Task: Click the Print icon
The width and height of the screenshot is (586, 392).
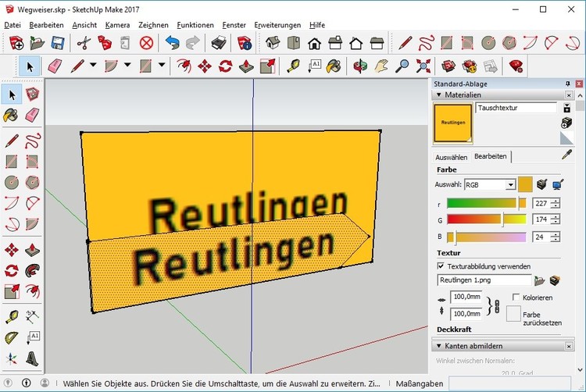Action: point(219,43)
